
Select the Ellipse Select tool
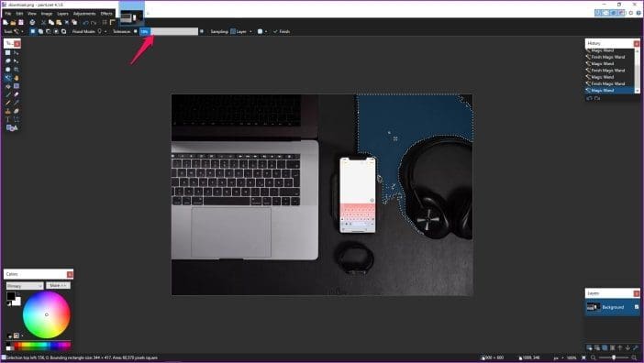8,70
